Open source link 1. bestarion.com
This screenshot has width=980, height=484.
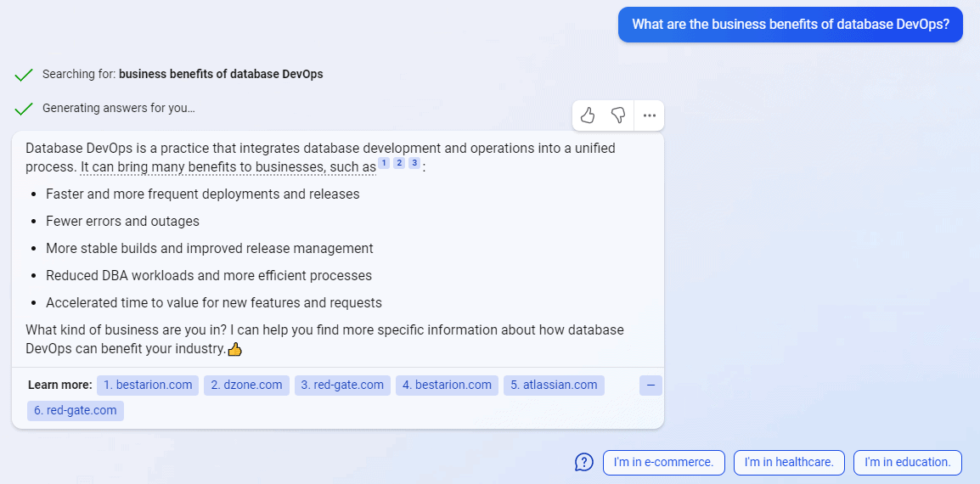148,386
